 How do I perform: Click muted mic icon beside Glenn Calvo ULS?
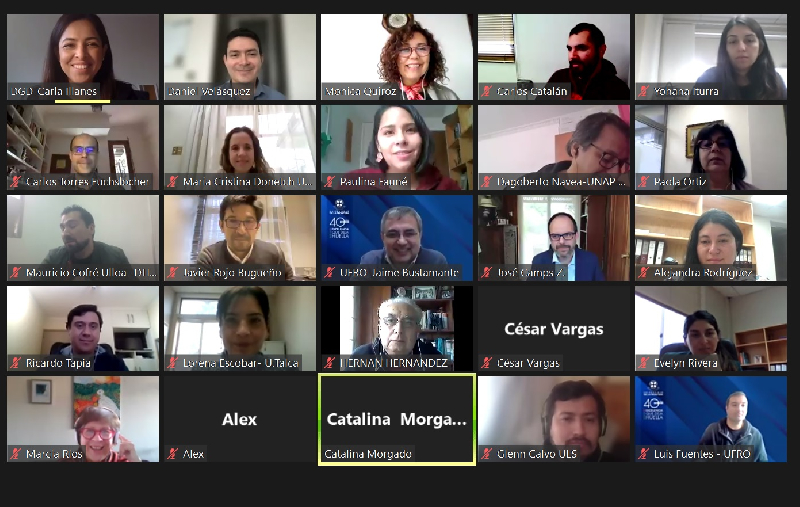point(487,453)
